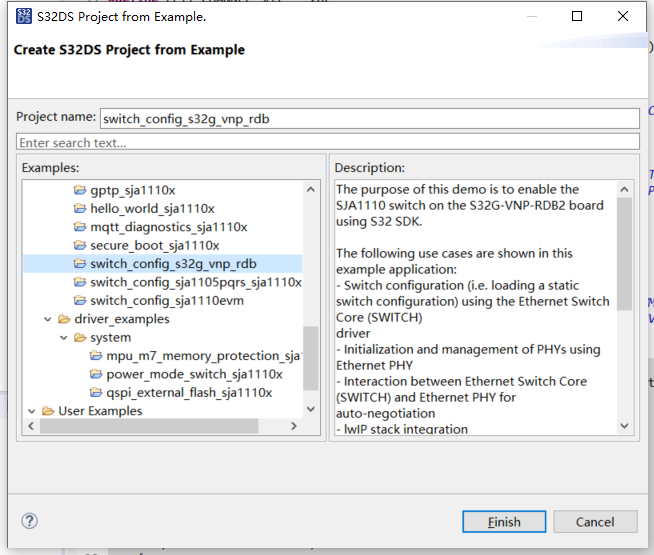Click the S32DS icon in title bar
This screenshot has width=654, height=555.
point(24,16)
